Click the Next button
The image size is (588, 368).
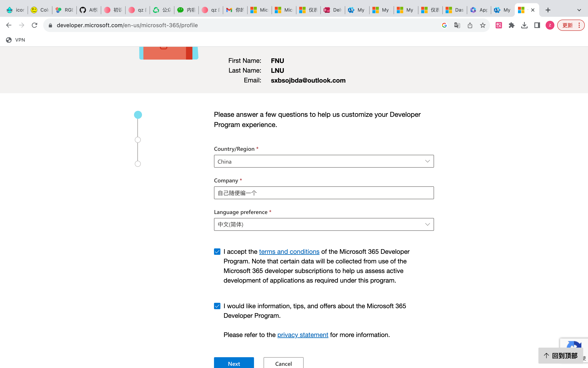(234, 363)
